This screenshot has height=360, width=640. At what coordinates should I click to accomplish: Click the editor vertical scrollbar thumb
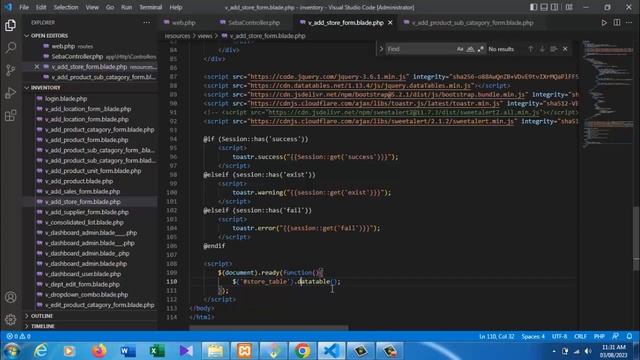[636, 239]
